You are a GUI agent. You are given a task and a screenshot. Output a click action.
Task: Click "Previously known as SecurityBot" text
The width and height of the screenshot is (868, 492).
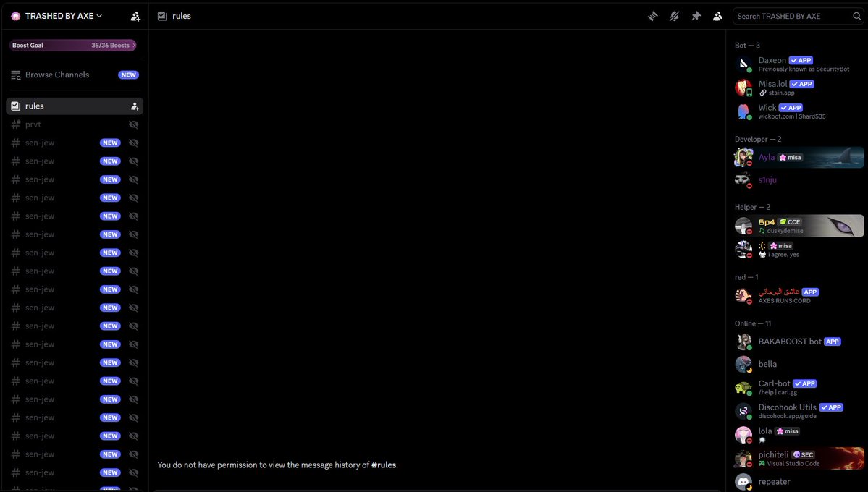tap(804, 69)
